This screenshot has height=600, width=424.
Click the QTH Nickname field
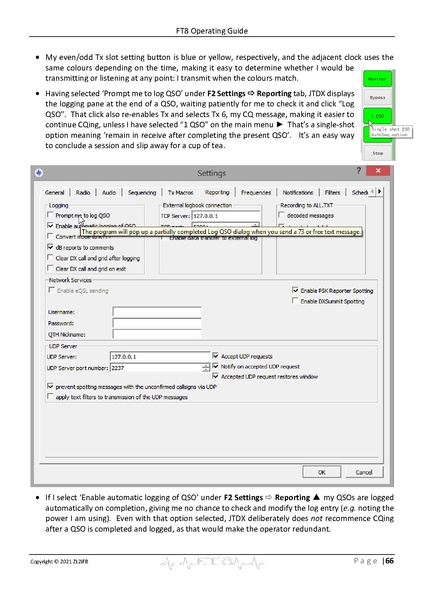point(157,334)
